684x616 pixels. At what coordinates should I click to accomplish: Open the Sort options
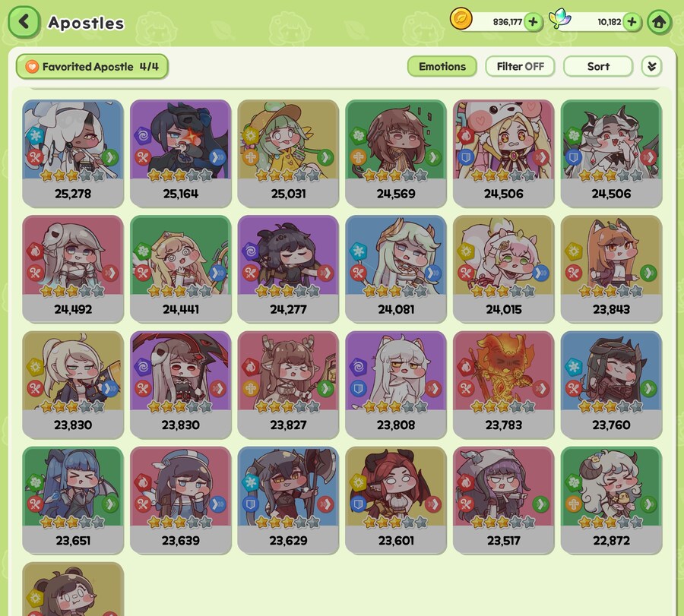coord(598,66)
